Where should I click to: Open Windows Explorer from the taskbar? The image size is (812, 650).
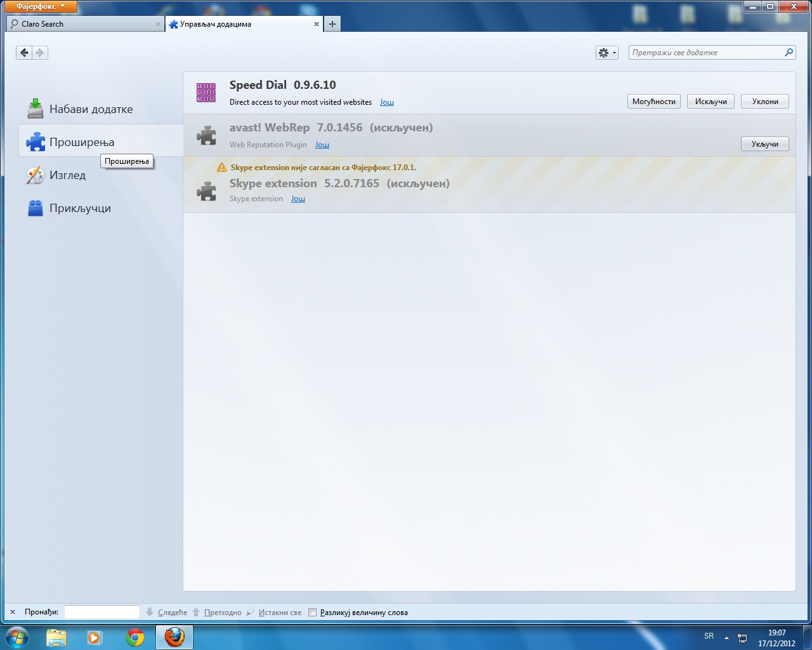coord(56,637)
